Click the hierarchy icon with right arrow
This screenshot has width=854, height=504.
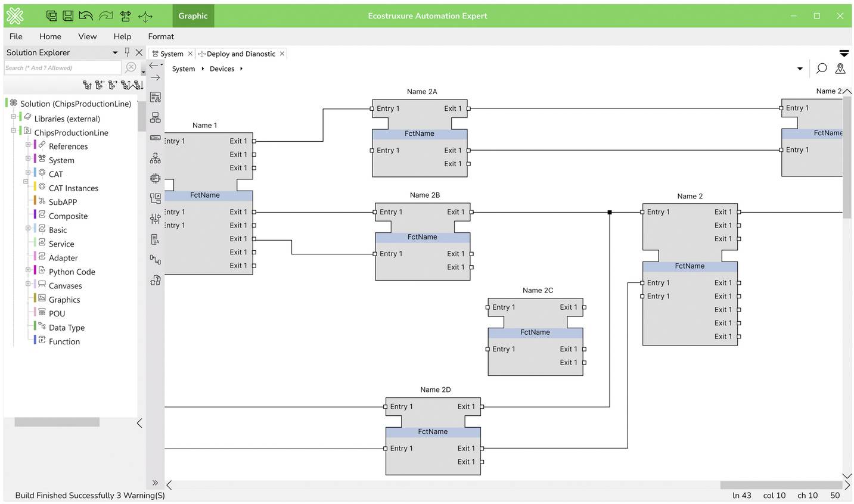[x=113, y=85]
